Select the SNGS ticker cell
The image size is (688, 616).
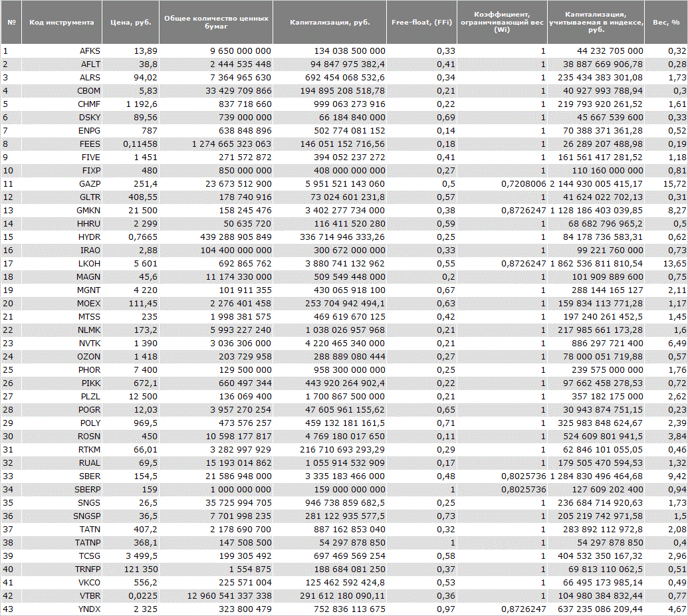click(x=61, y=503)
